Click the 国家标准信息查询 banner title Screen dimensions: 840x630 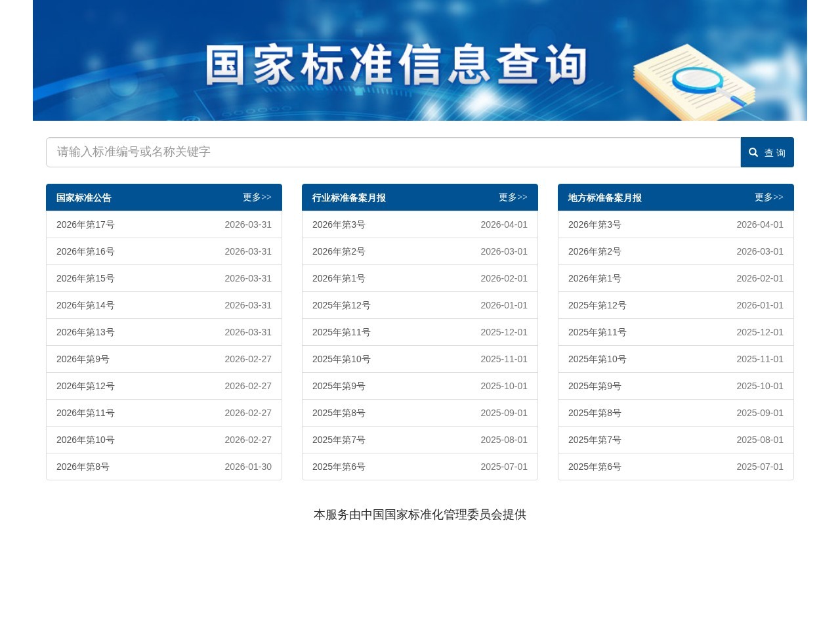[396, 63]
